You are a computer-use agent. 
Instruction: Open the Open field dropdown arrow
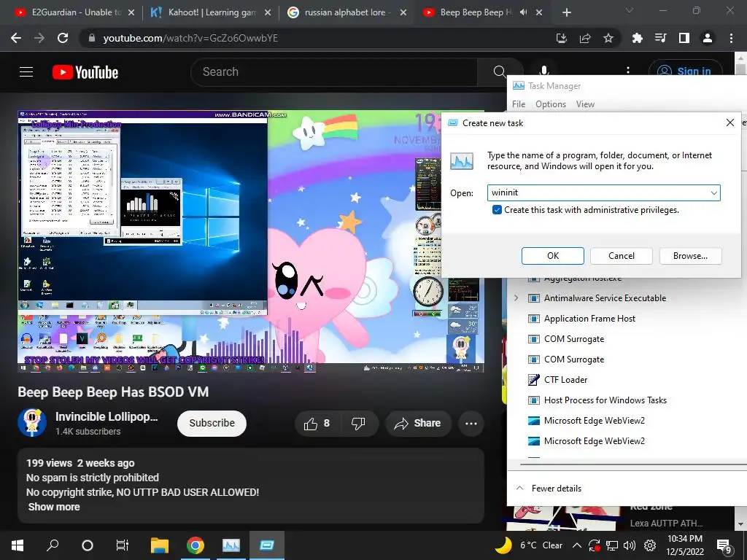(x=713, y=192)
